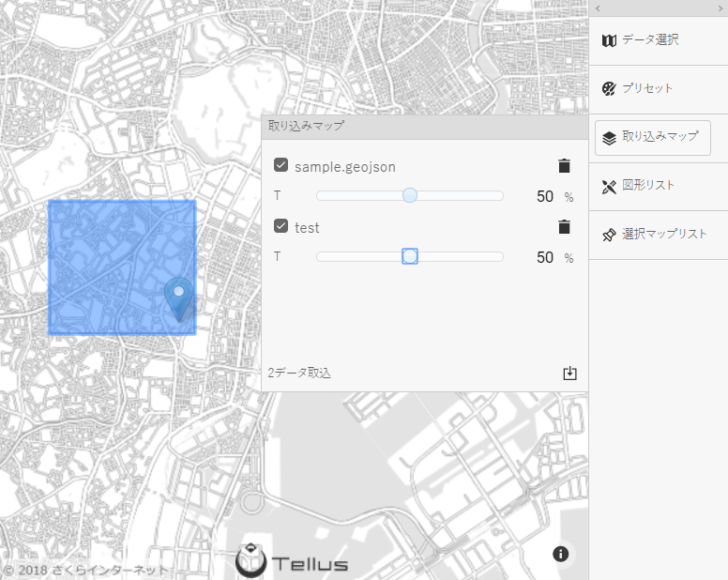The width and height of the screenshot is (728, 580).
Task: Click the sample.geojson 50 percent value
Action: pos(545,196)
